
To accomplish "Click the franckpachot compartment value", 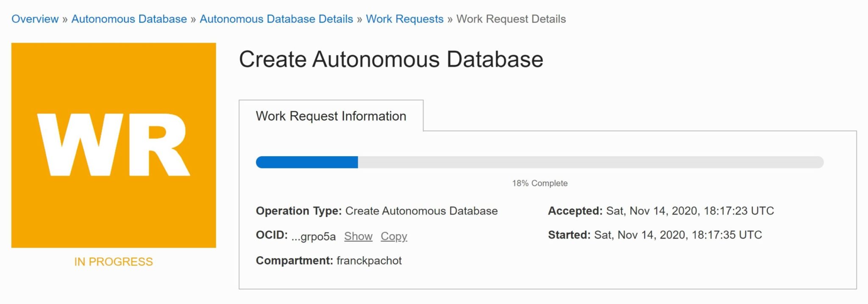I will (x=369, y=260).
